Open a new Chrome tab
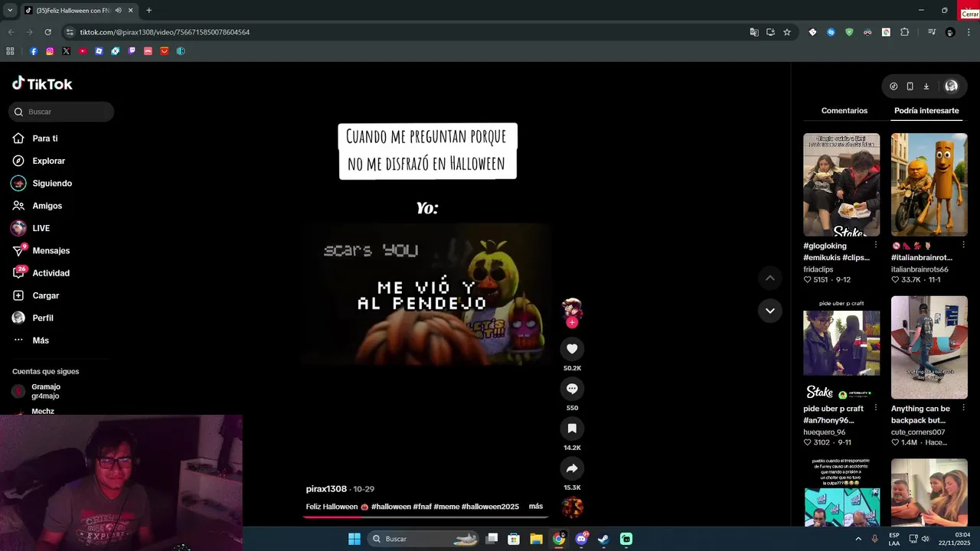Image resolution: width=980 pixels, height=551 pixels. (149, 11)
